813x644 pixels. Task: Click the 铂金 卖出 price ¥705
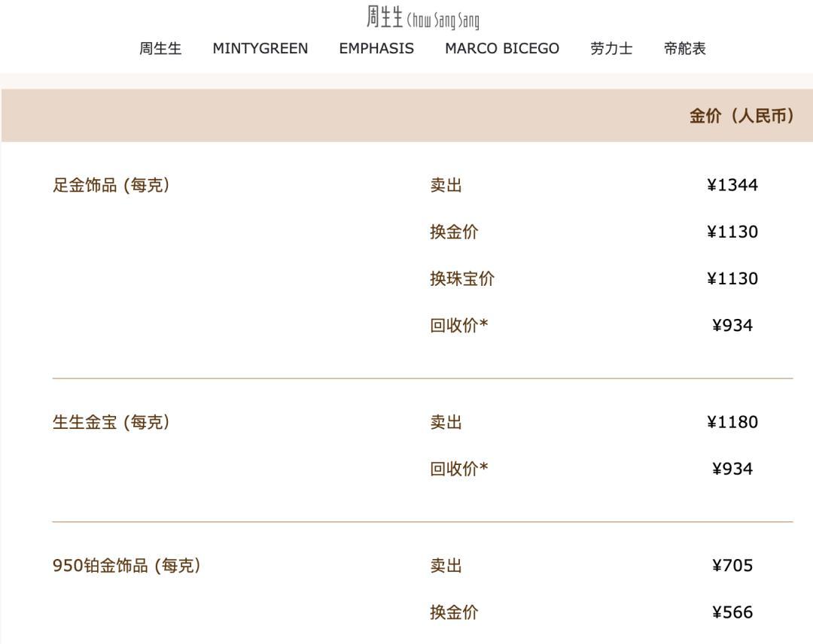coord(732,565)
